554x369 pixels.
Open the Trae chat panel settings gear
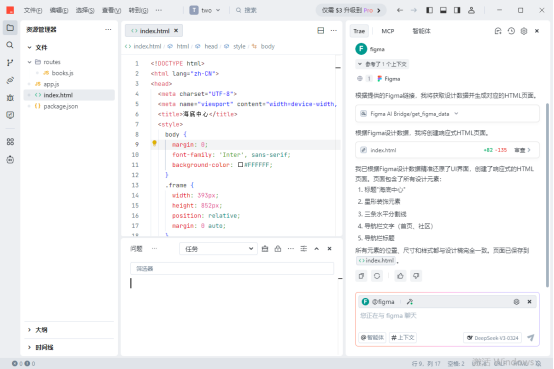(524, 31)
